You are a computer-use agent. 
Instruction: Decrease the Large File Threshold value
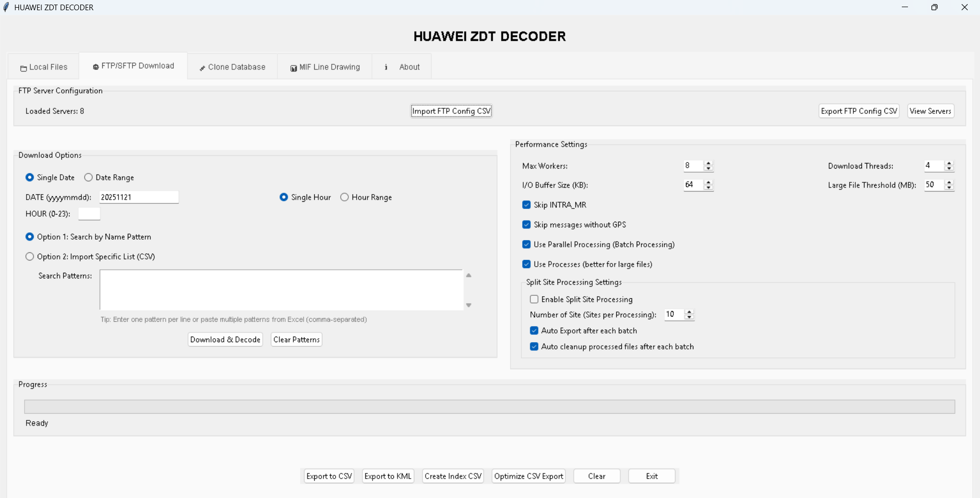[949, 188]
